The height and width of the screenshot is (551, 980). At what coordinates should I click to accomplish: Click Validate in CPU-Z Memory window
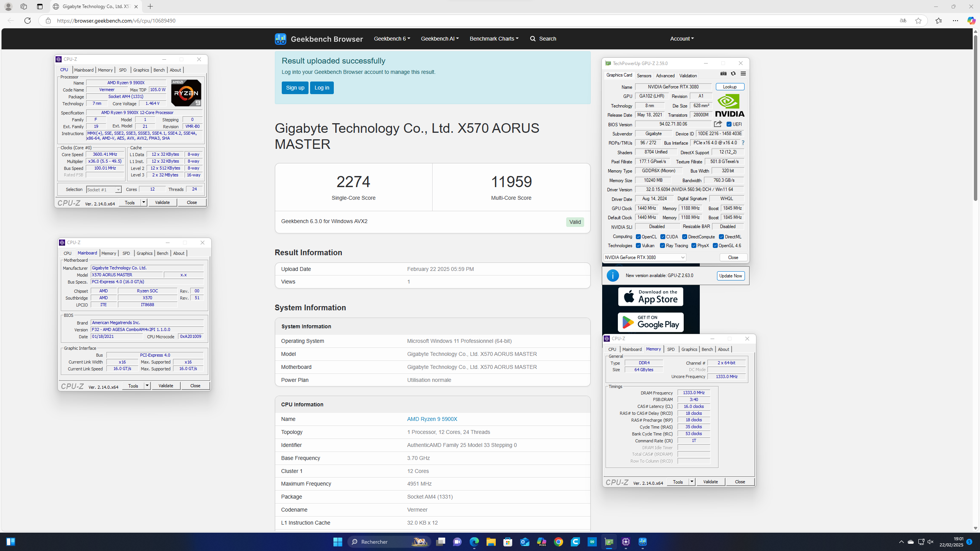pos(710,482)
